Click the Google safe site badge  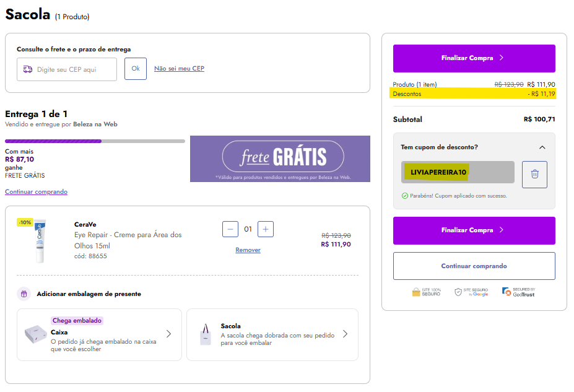(471, 292)
